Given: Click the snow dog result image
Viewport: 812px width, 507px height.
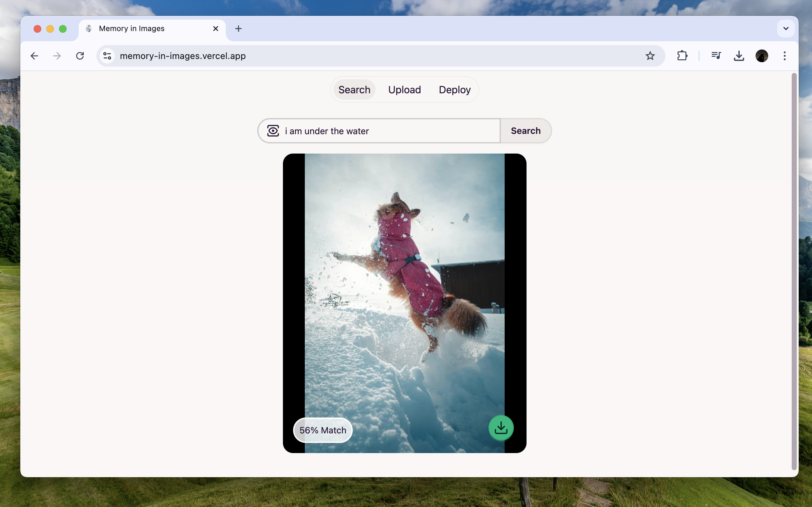Looking at the screenshot, I should (x=404, y=285).
